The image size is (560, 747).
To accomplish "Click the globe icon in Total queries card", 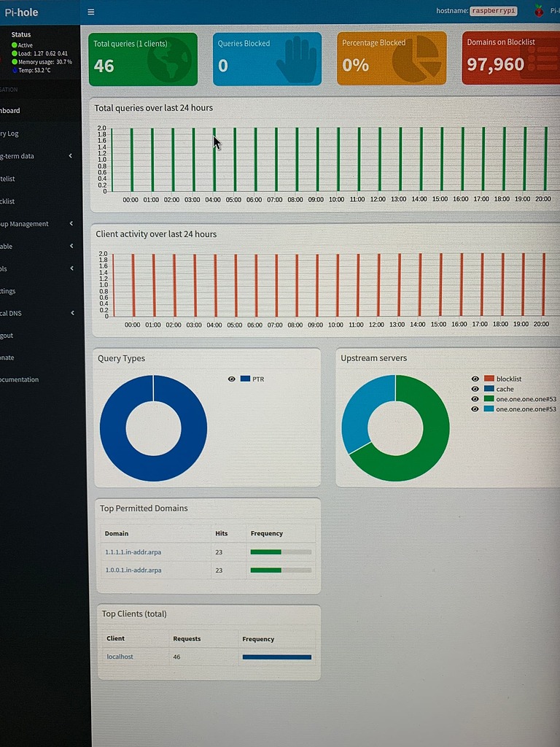I will point(169,60).
